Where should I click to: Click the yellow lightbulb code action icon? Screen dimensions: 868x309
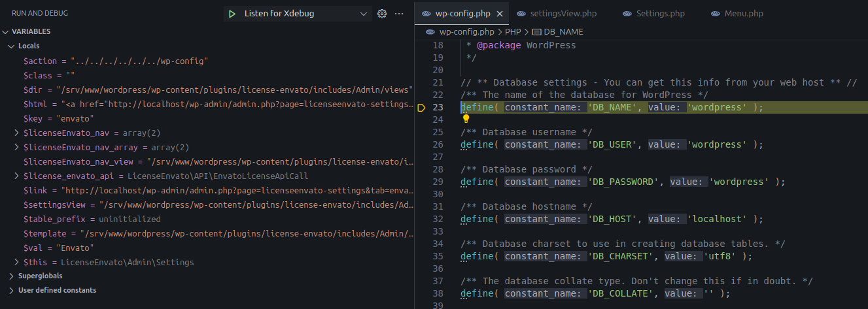(x=466, y=119)
